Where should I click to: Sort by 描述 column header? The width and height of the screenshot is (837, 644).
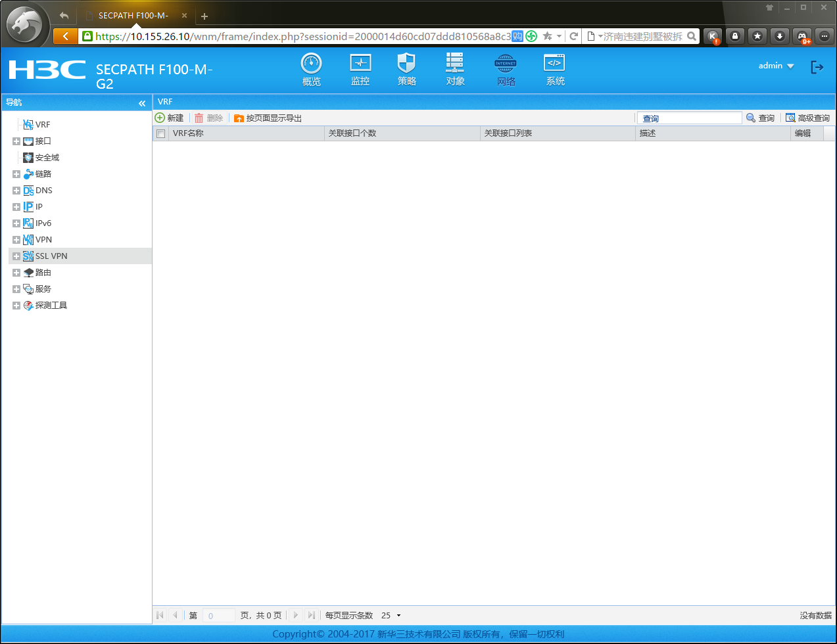tap(713, 133)
